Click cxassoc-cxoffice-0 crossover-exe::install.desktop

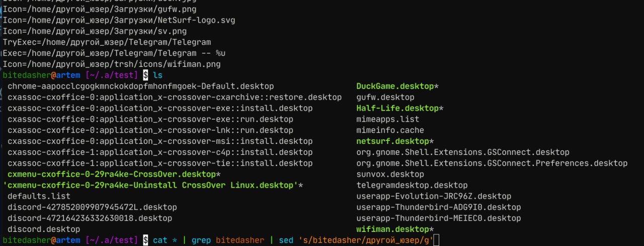click(160, 109)
